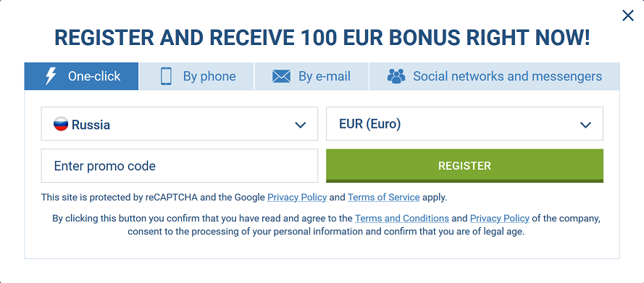The width and height of the screenshot is (644, 283).
Task: Click the lightning bolt icon
Action: (x=51, y=76)
